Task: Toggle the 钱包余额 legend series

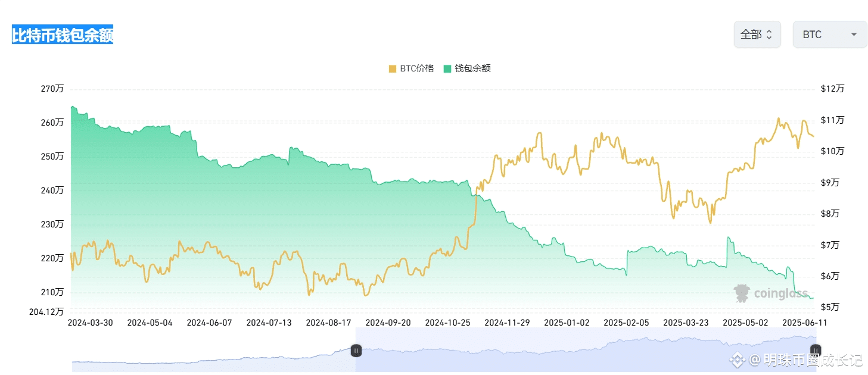Action: [x=467, y=68]
